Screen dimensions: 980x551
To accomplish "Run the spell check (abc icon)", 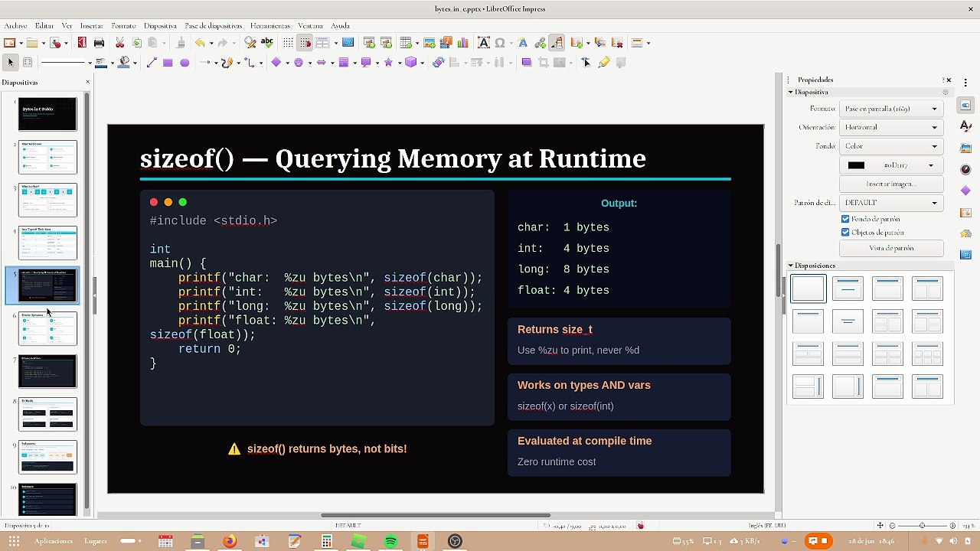I will [266, 43].
